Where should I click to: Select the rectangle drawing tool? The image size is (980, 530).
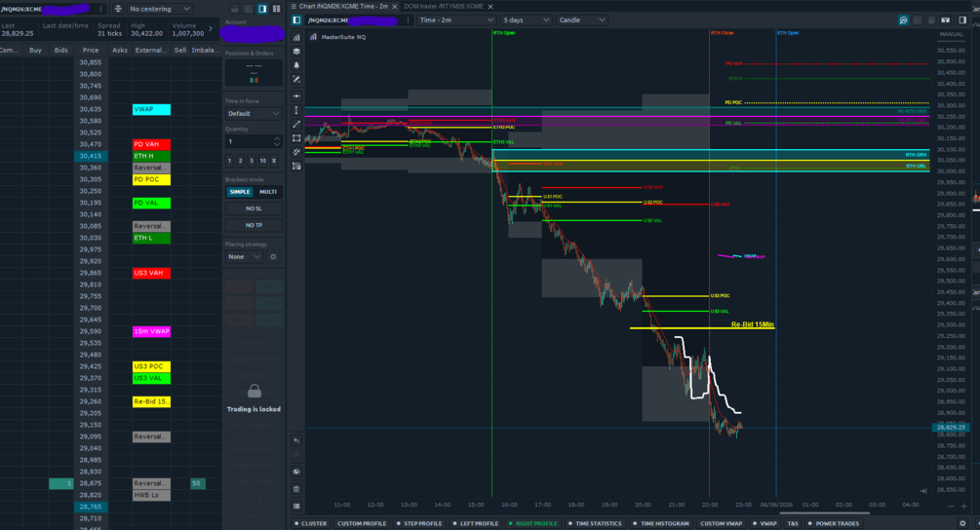pos(296,138)
